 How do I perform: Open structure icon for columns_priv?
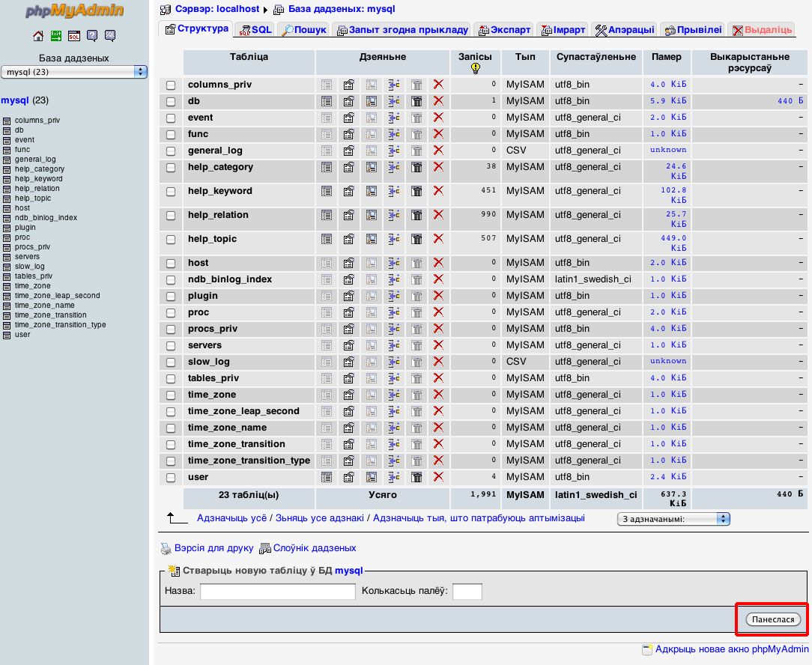[x=348, y=85]
